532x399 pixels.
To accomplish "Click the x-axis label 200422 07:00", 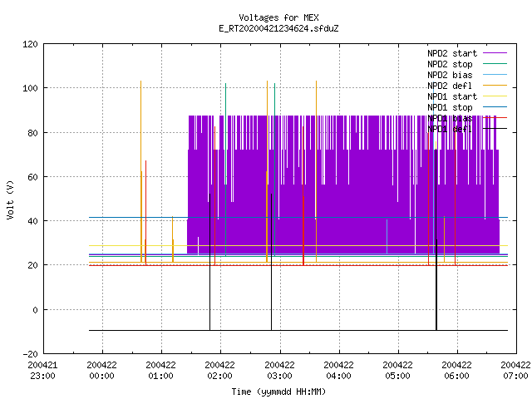I will click(x=515, y=371).
